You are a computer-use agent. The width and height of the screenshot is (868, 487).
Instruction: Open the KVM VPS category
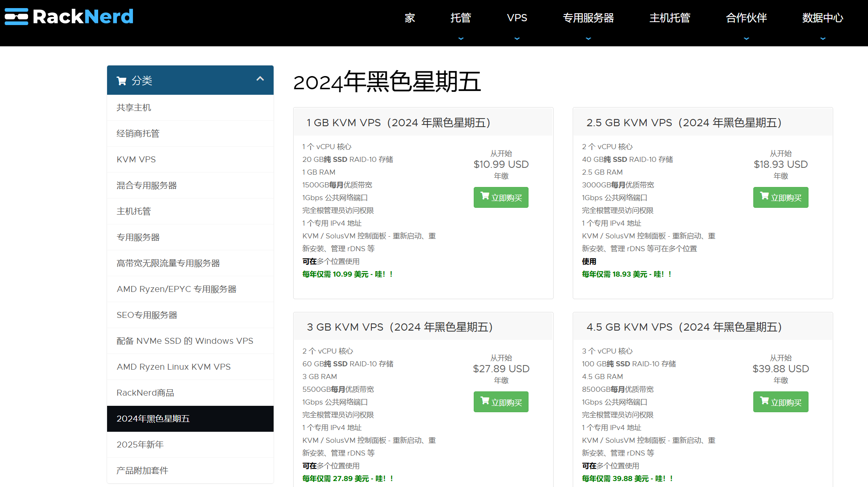click(136, 159)
